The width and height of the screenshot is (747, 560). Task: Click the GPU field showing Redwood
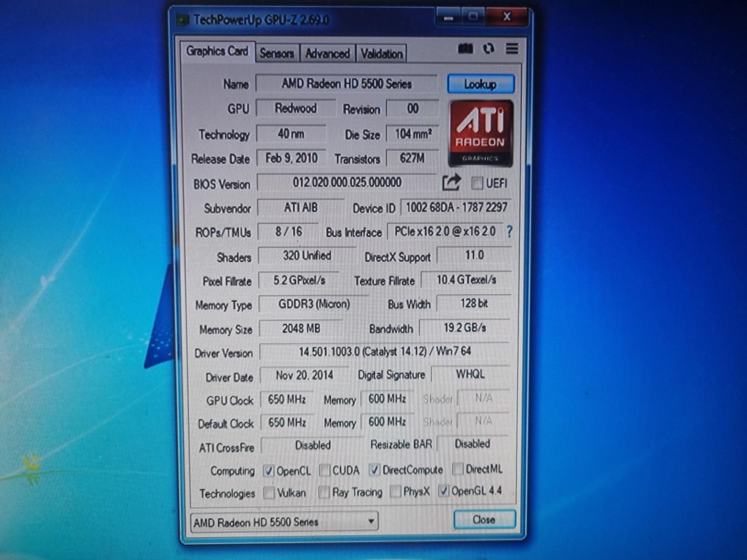click(x=296, y=108)
